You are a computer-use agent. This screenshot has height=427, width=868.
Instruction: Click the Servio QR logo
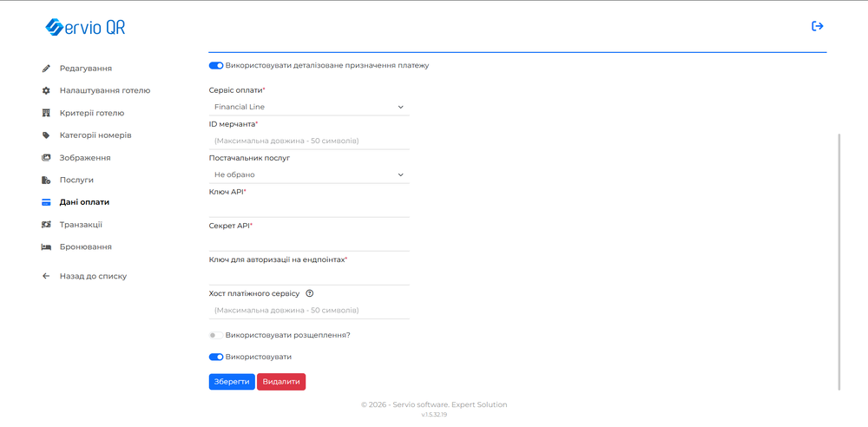click(x=85, y=27)
